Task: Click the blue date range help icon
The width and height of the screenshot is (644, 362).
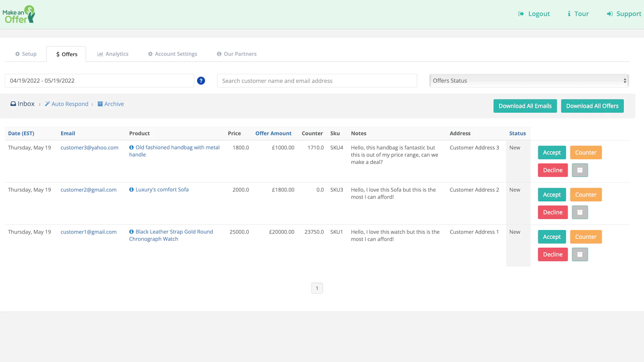Action: click(x=201, y=81)
